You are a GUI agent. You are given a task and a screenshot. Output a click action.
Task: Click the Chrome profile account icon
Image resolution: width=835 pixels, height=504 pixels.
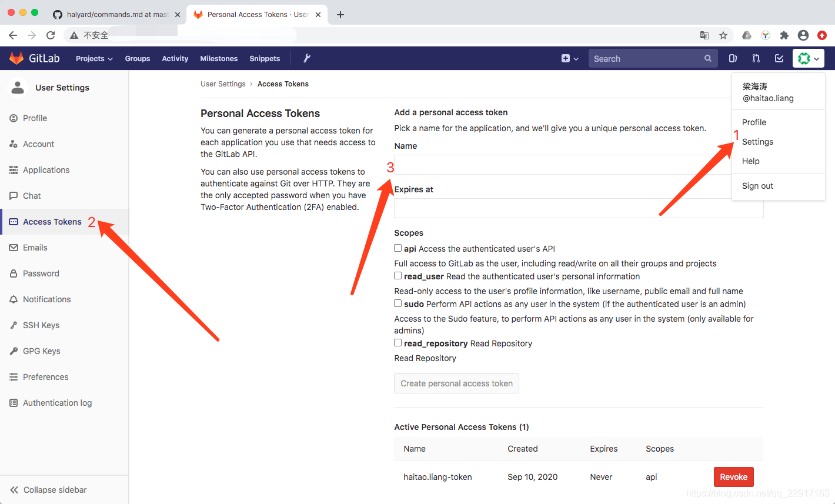803,35
